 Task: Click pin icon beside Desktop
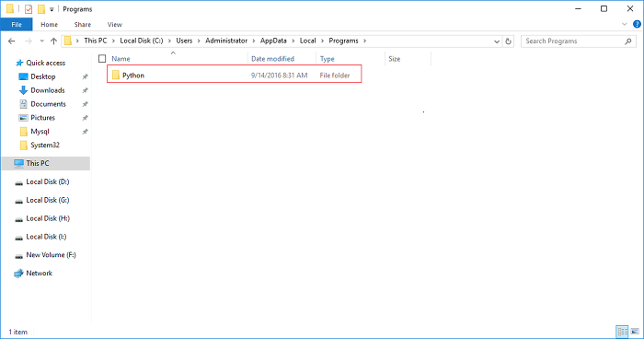click(x=85, y=76)
